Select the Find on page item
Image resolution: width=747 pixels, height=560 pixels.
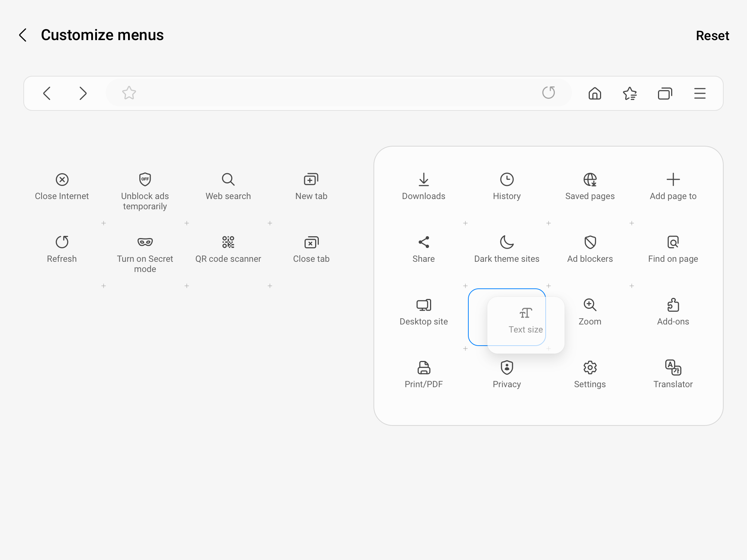(673, 250)
